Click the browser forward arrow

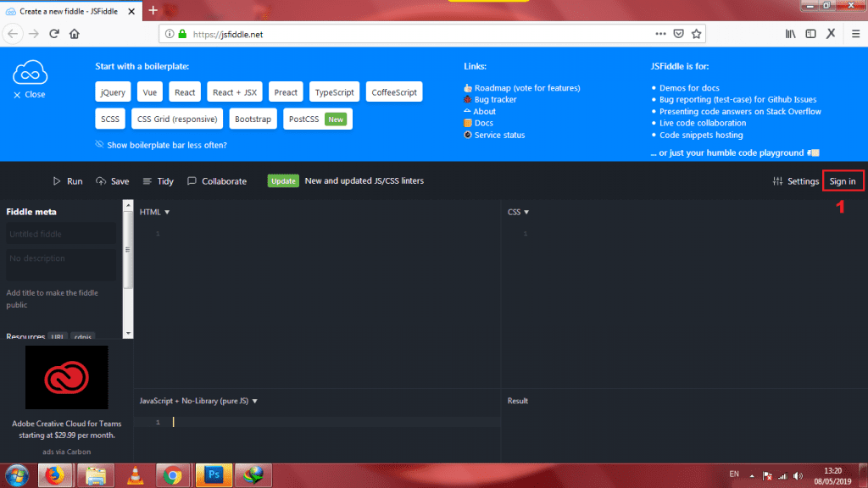[x=34, y=34]
